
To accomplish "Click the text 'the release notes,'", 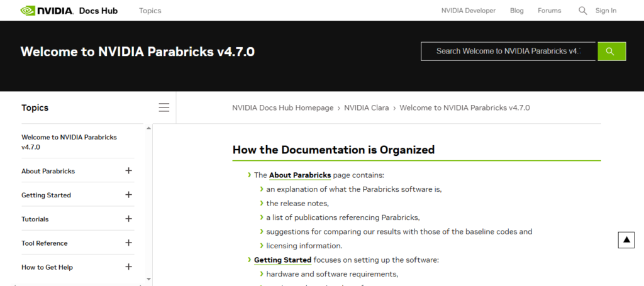I will [x=297, y=204].
